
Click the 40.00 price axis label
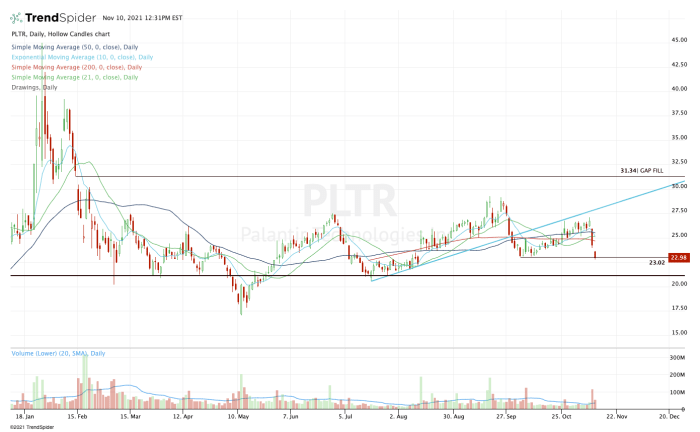(x=679, y=88)
